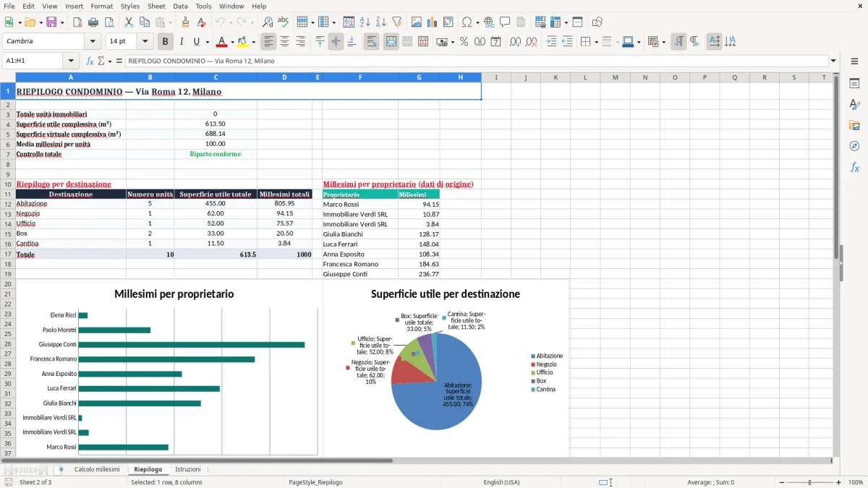Open the Sheet menu
The height and width of the screenshot is (488, 868).
pyautogui.click(x=156, y=6)
